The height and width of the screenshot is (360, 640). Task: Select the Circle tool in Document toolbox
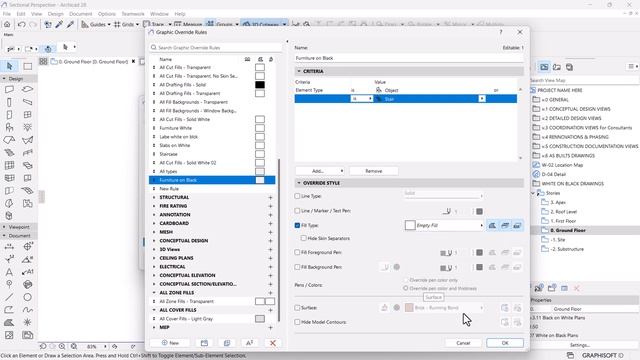click(27, 297)
